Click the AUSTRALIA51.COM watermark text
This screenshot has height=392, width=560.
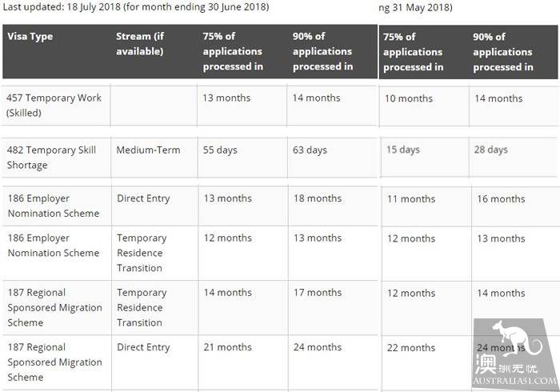(x=515, y=381)
